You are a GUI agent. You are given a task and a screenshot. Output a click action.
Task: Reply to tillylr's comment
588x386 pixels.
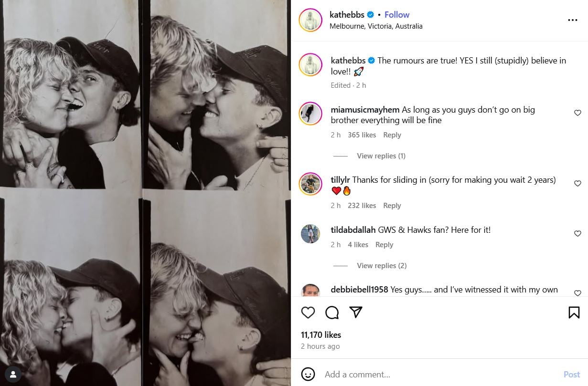pos(392,205)
